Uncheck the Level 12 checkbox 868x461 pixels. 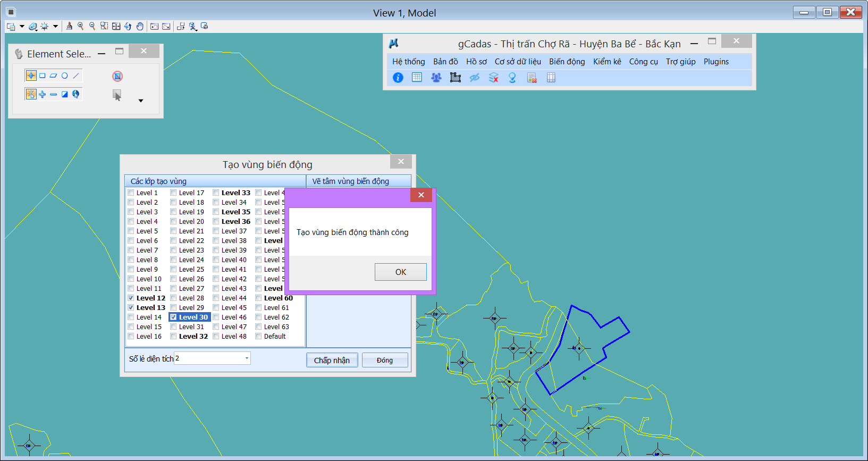tap(131, 298)
